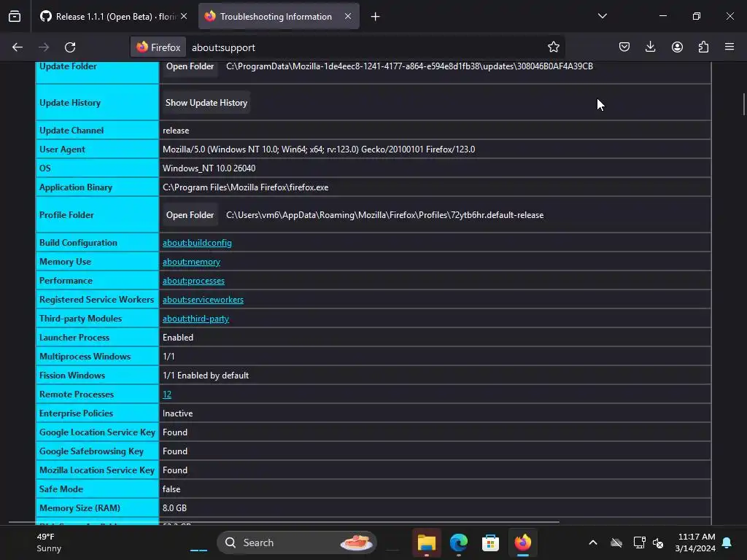Click the vertical scrollbar thumb
This screenshot has height=560, width=747.
pyautogui.click(x=743, y=104)
